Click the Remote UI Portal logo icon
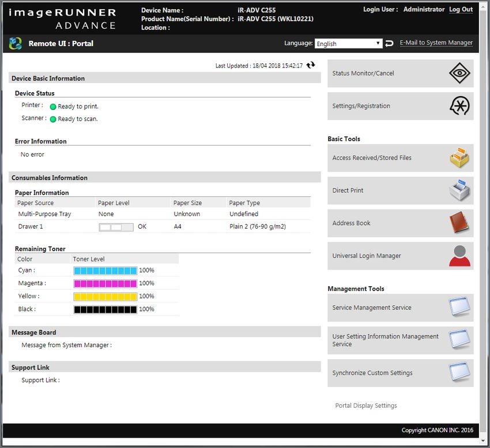Viewport: 490px width, 448px height. [16, 43]
